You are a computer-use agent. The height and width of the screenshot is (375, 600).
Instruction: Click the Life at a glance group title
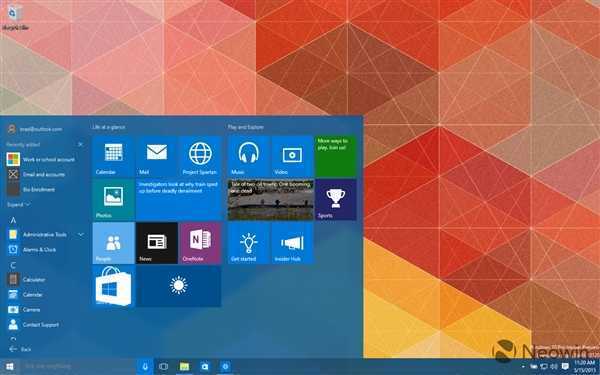click(x=109, y=127)
